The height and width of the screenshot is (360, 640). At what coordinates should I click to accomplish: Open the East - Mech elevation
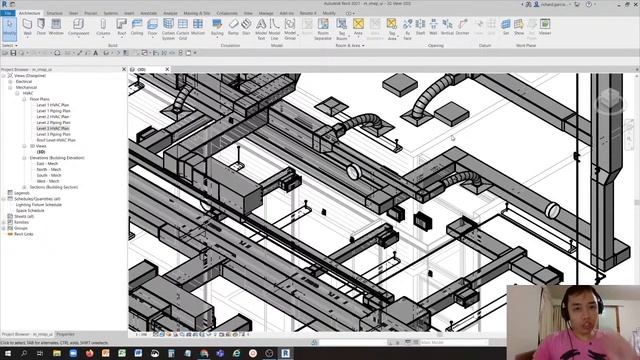click(47, 163)
